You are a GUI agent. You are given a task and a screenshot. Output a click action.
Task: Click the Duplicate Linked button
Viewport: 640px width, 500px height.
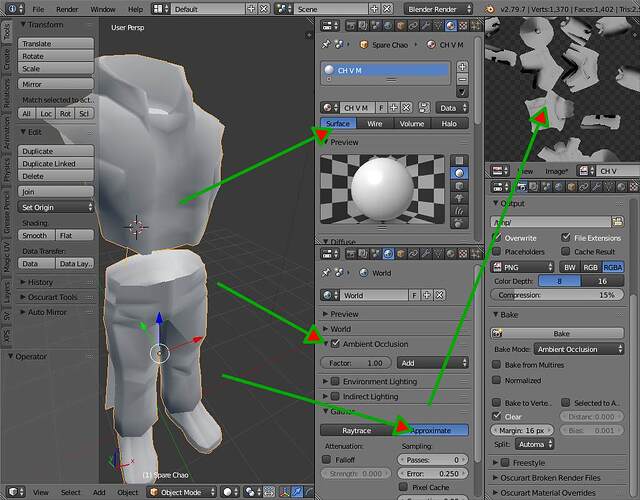56,163
